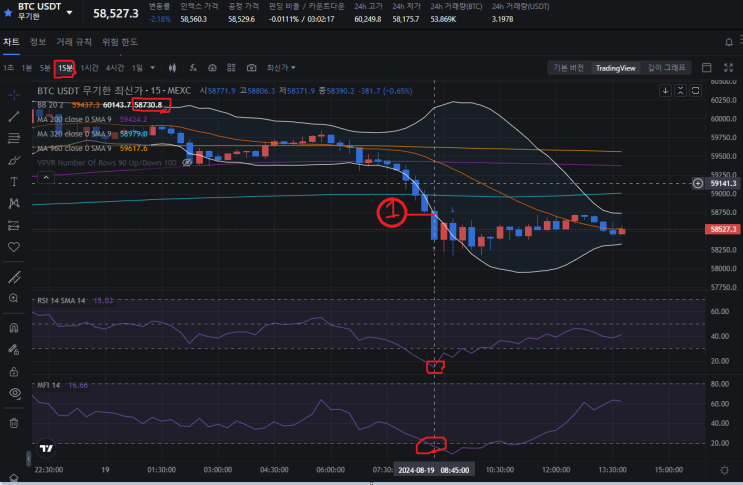This screenshot has width=743, height=485.
Task: Switch to 깊이 그래프 view
Action: point(666,68)
